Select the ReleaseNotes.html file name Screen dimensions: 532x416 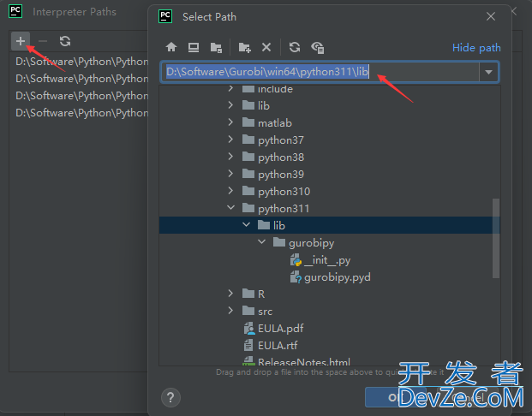click(x=303, y=362)
